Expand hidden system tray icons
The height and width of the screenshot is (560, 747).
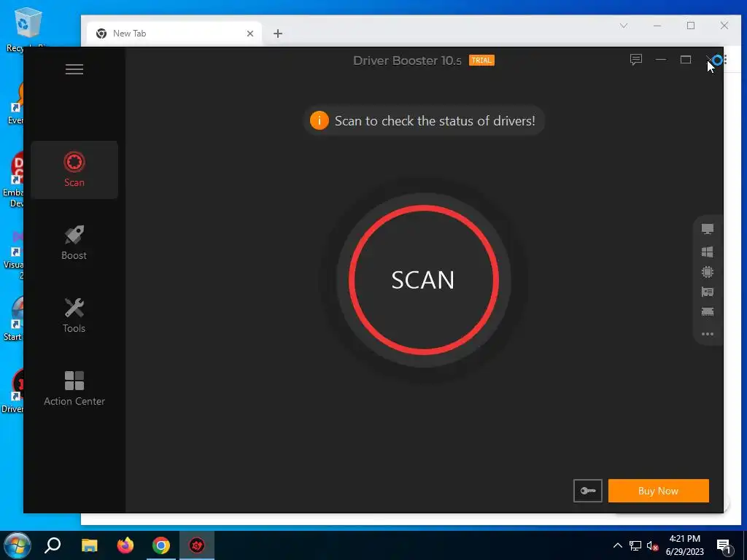pyautogui.click(x=617, y=545)
